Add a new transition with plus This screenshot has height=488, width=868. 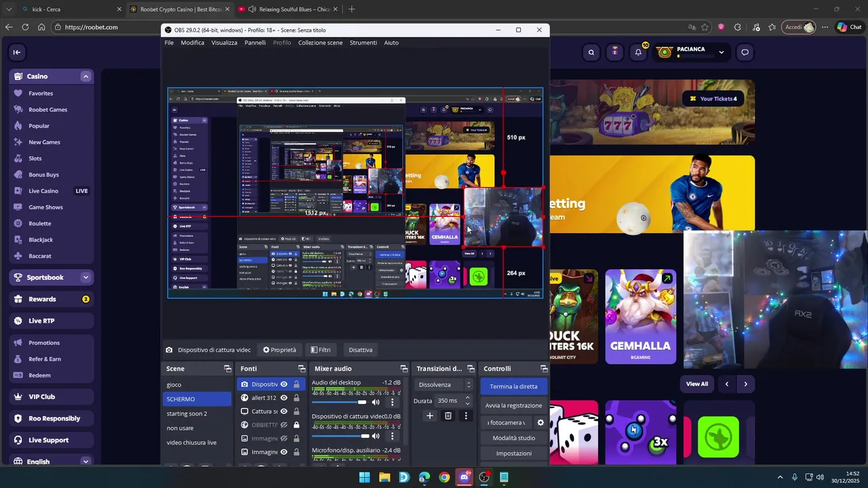[429, 415]
